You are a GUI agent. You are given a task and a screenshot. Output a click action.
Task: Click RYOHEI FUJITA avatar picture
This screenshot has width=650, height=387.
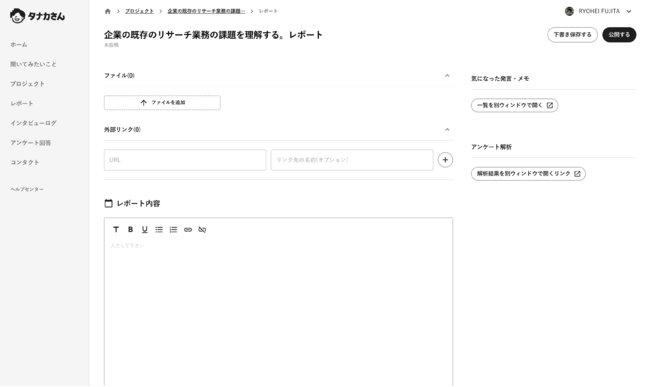pyautogui.click(x=569, y=11)
